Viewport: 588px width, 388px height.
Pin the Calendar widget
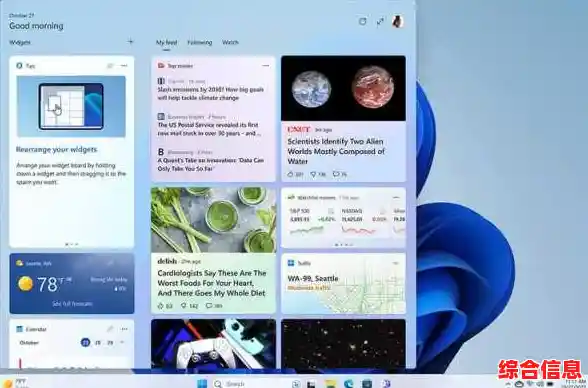(110, 329)
